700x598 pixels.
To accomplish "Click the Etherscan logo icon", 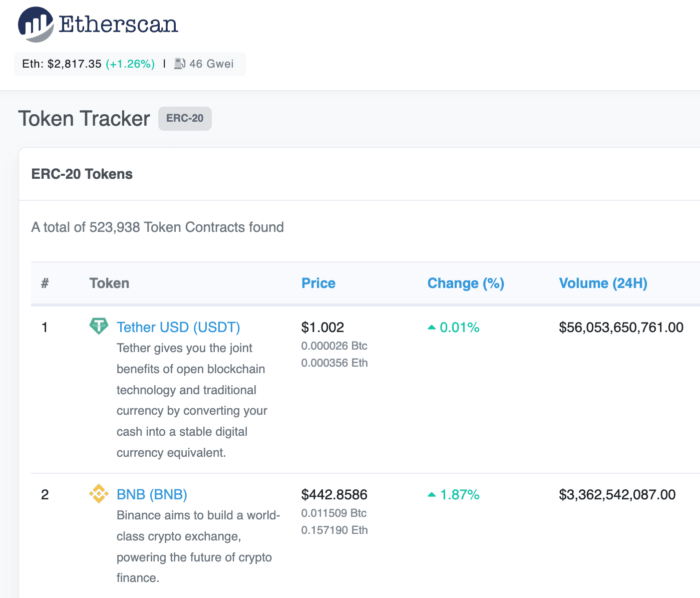I will 36,24.
